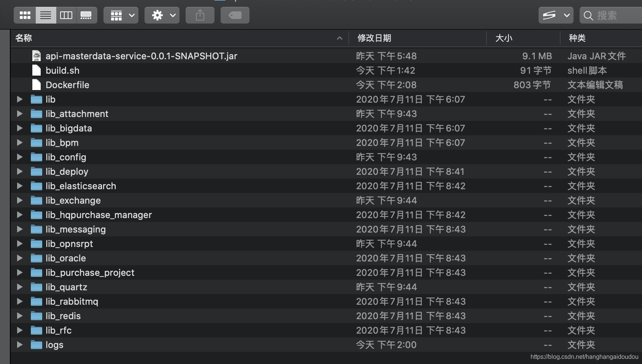Click lib_attachment date 昨天 下午9:43

pos(386,114)
